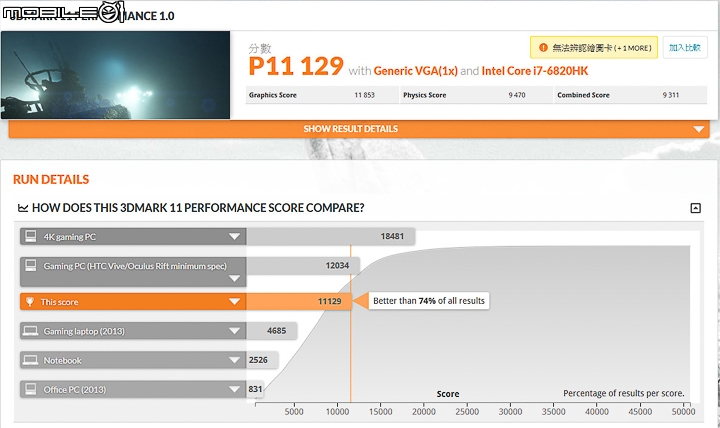Expand the This score dropdown arrow
720x428 pixels.
[x=234, y=302]
